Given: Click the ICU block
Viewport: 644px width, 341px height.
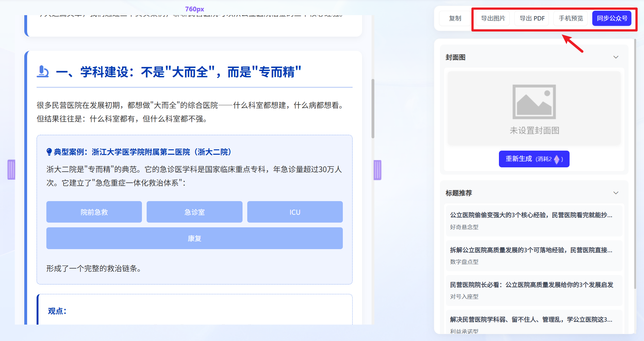Looking at the screenshot, I should (x=295, y=212).
